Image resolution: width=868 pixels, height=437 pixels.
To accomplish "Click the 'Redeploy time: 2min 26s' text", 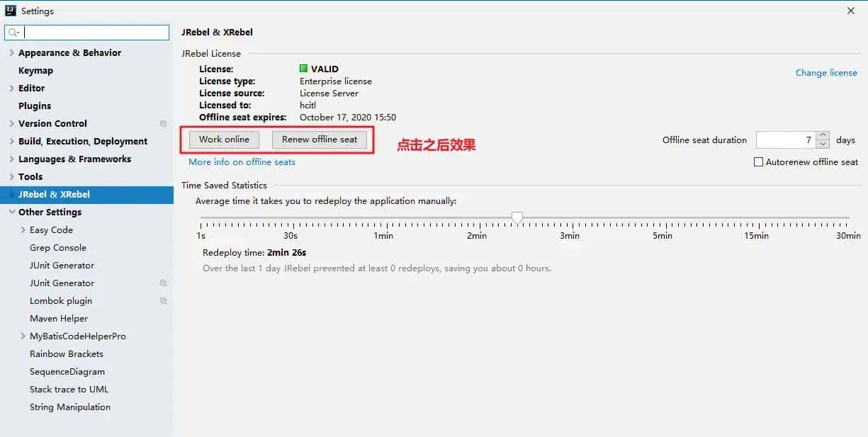I will (254, 253).
